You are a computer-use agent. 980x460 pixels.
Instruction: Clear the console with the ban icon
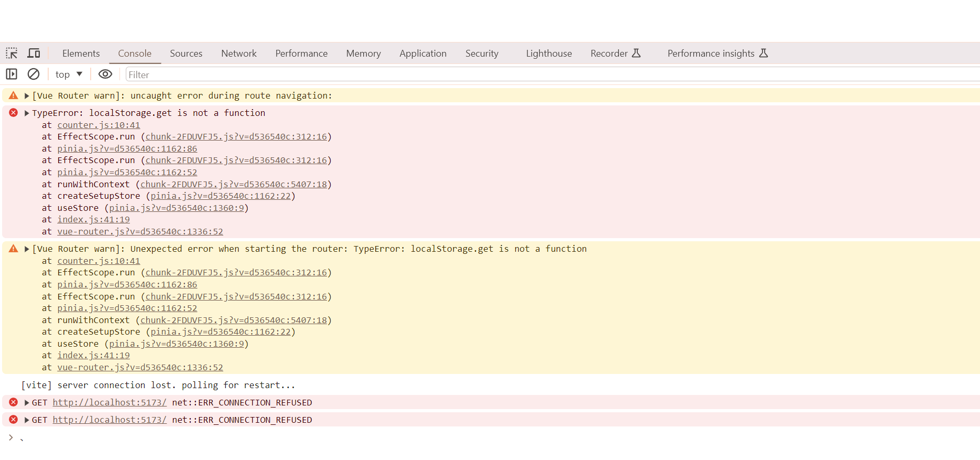pos(34,74)
